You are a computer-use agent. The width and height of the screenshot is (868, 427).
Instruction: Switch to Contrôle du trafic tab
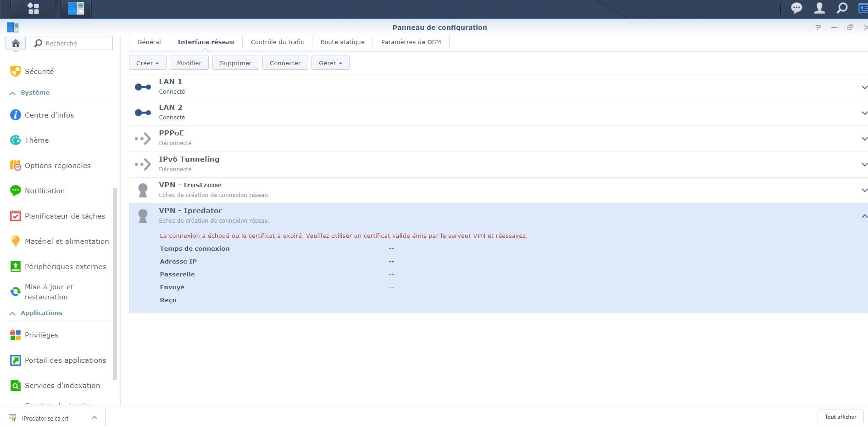(x=277, y=42)
